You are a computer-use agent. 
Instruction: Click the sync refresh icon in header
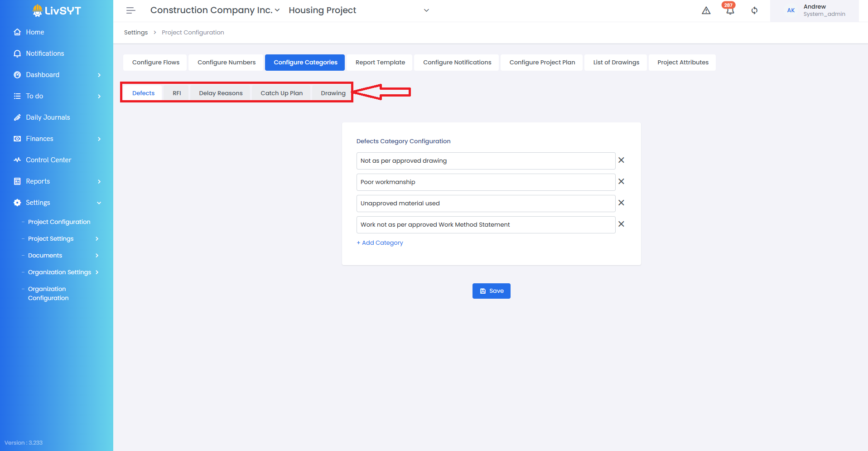[x=754, y=10]
